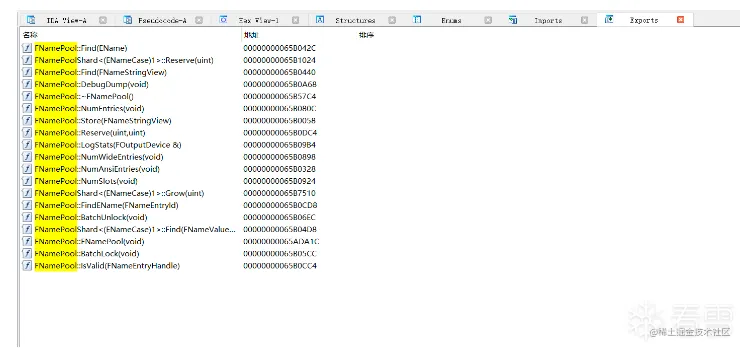The image size is (753, 362).
Task: Switch to the Hex View-1 tab
Action: [258, 20]
